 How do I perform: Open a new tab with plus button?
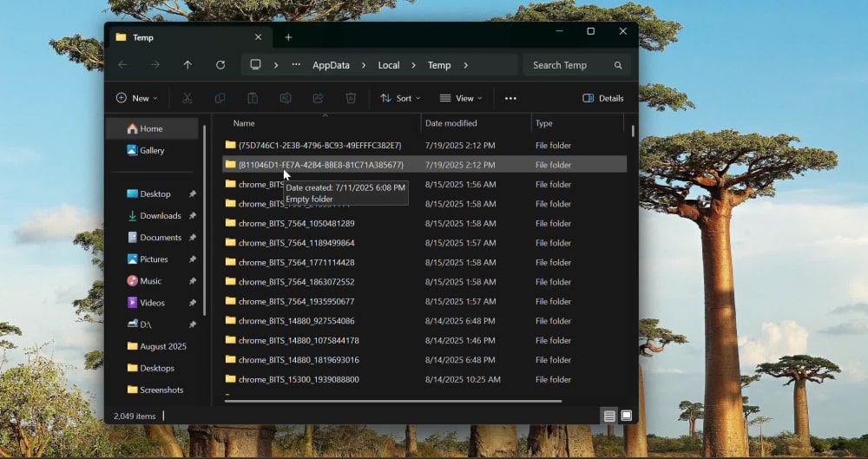288,37
